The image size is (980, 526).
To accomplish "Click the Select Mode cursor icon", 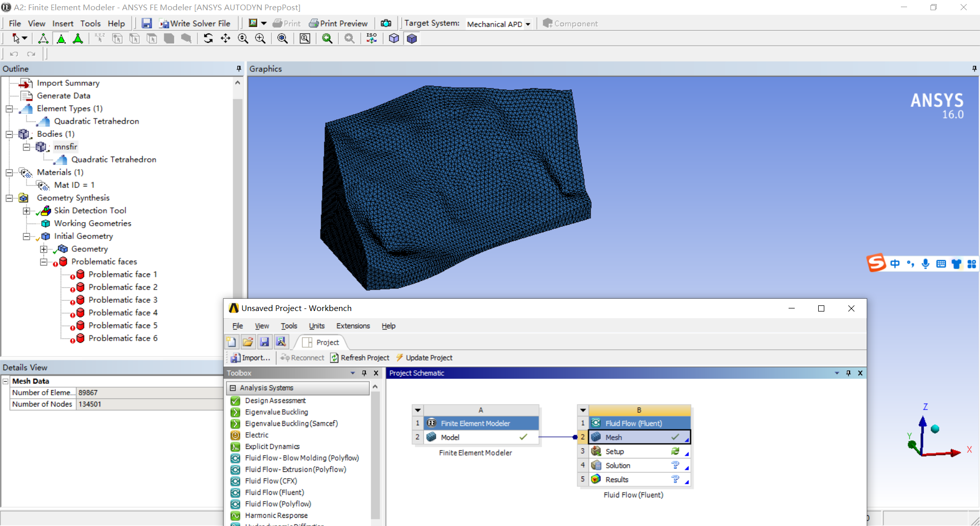I will coord(16,38).
